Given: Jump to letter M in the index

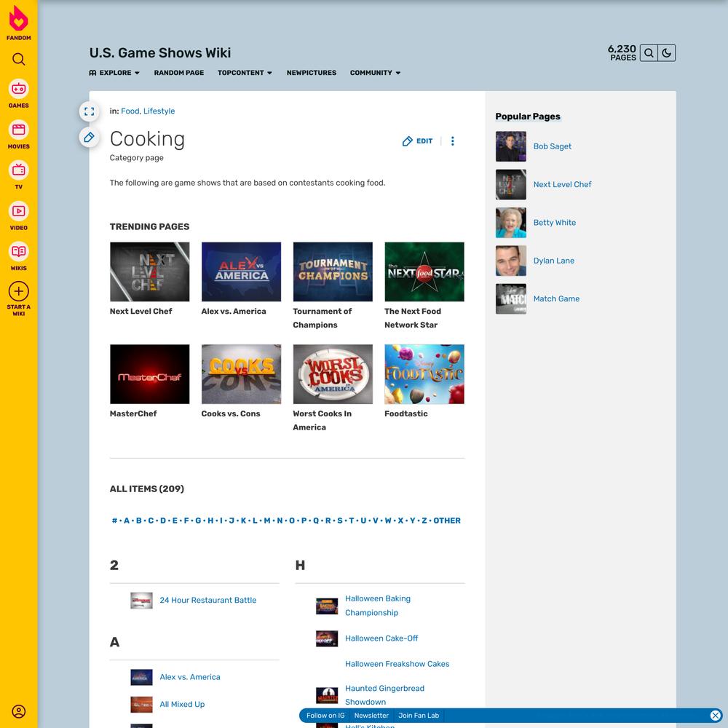Looking at the screenshot, I should [x=267, y=521].
